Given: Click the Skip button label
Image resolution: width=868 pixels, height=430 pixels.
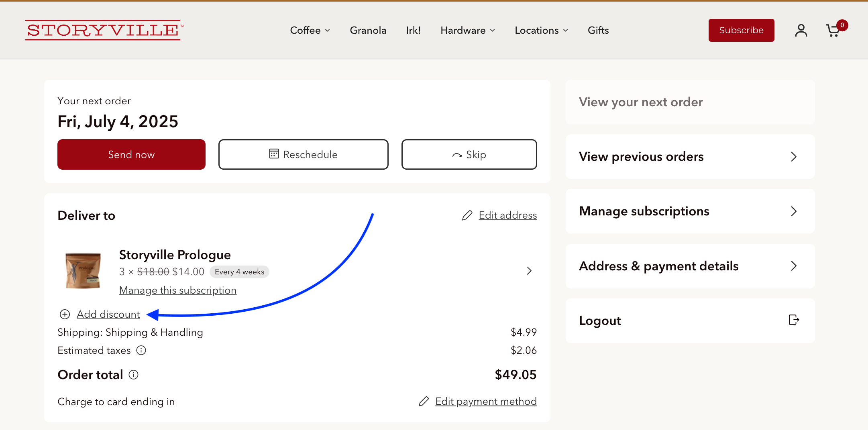Looking at the screenshot, I should tap(476, 154).
